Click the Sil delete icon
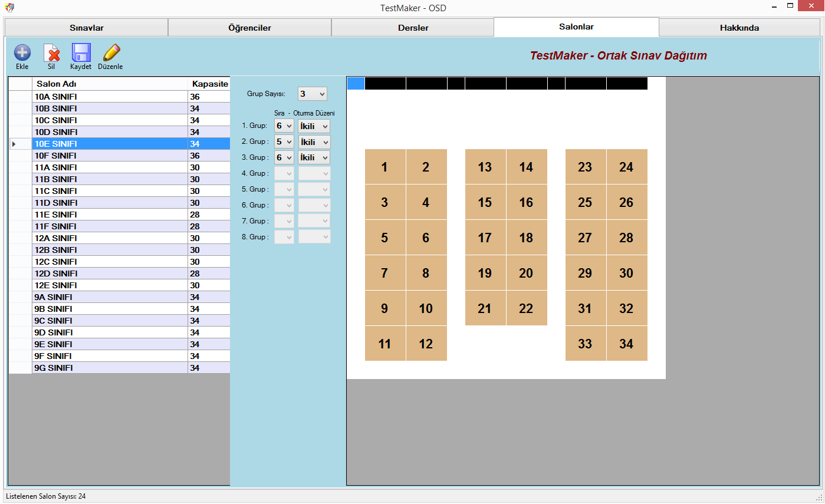Screen dimensions: 825x504 52,53
